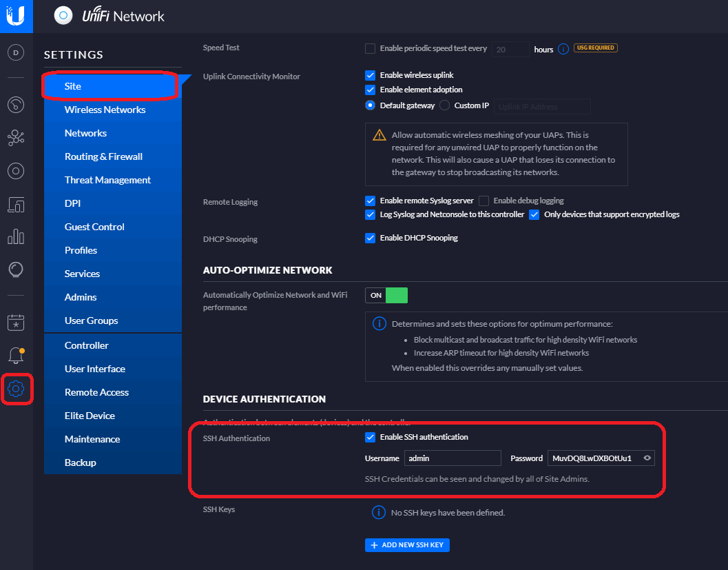Go to User Interface settings
The image size is (728, 570).
[x=113, y=369]
